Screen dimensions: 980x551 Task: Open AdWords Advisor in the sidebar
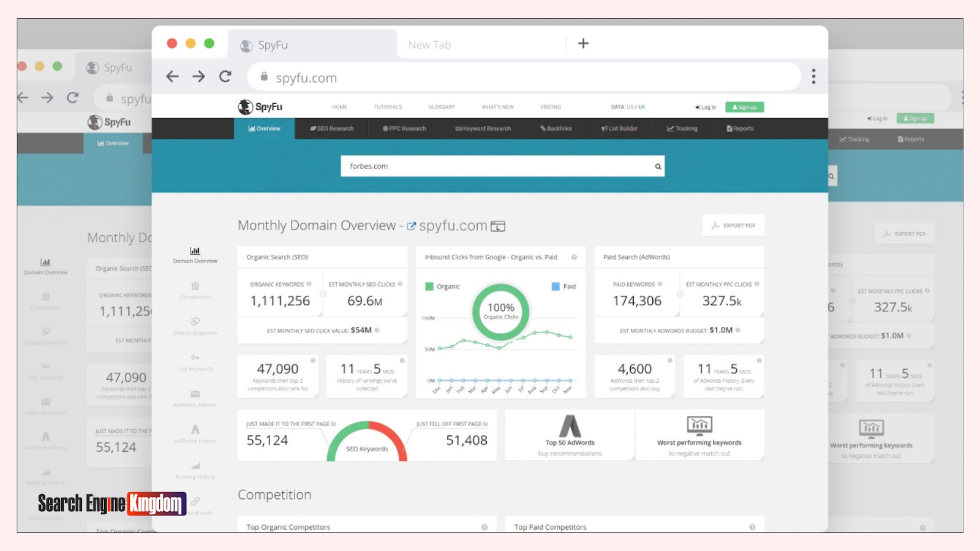(195, 399)
